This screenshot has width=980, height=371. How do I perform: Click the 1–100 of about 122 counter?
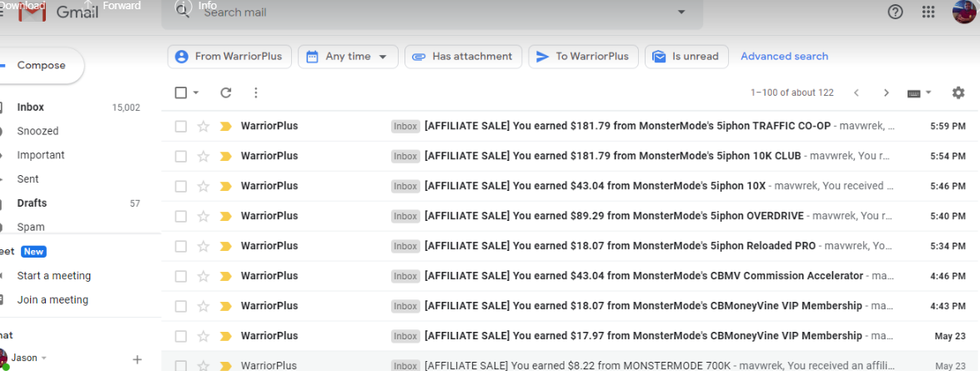pyautogui.click(x=792, y=93)
